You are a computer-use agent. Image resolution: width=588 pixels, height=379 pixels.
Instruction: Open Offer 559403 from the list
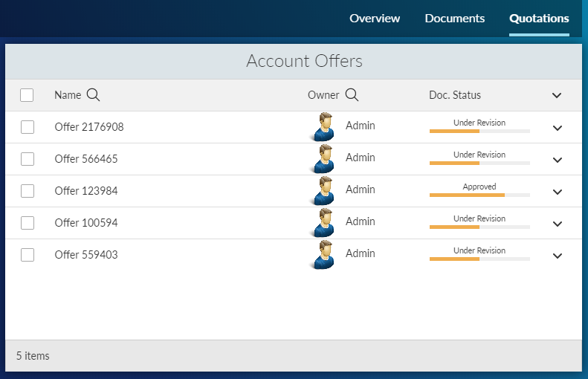(x=86, y=255)
